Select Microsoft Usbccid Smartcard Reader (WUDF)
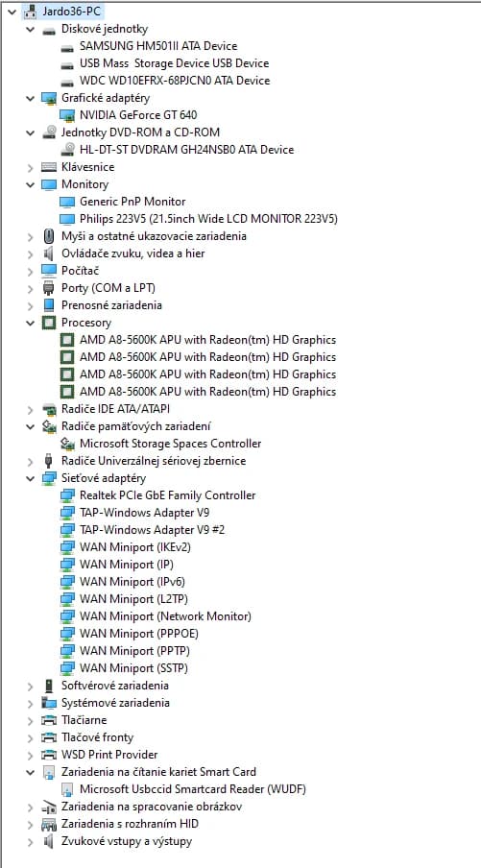Image resolution: width=481 pixels, height=868 pixels. coord(193,789)
